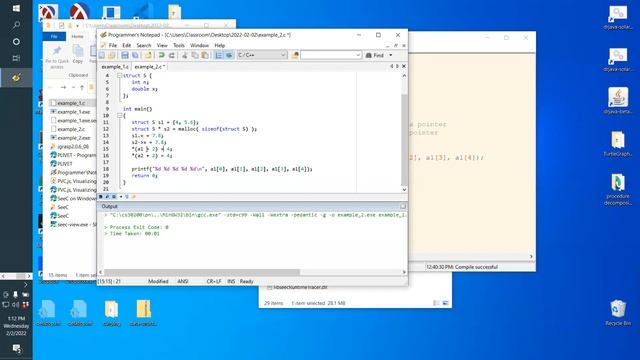Click the find binoculars icon beside search box
Screen dimensions: 640x360
(x=295, y=55)
